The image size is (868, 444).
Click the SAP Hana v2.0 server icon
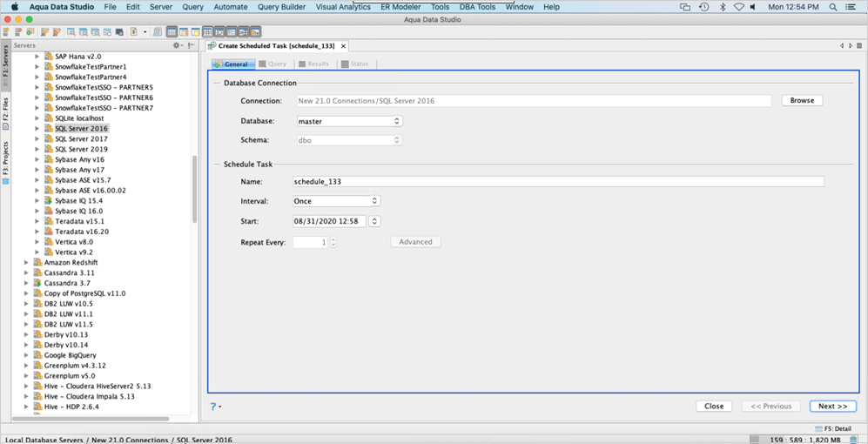49,56
